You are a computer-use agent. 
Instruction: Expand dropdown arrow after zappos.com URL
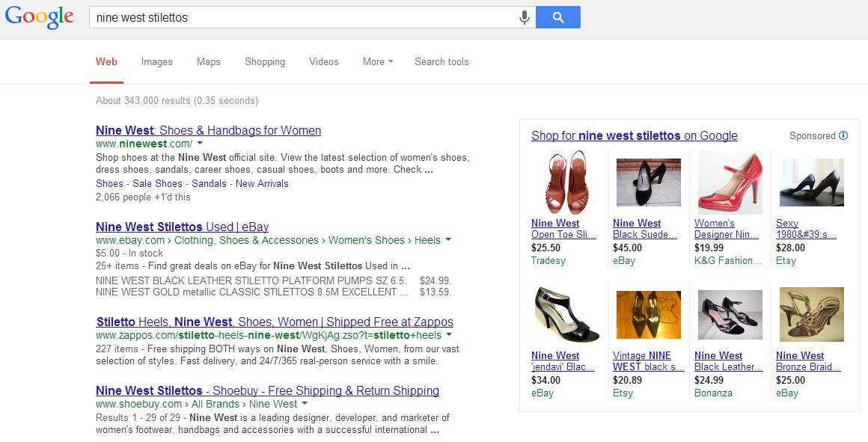point(449,335)
